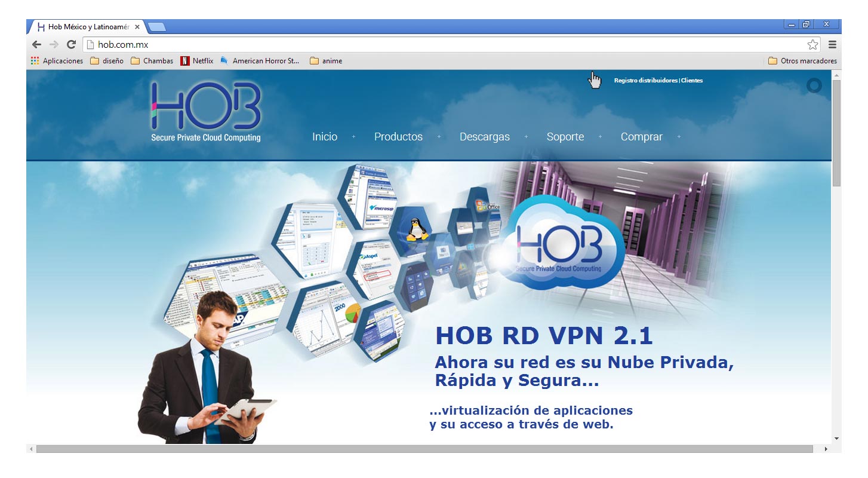
Task: Open the anime bookmarks folder icon
Action: (x=315, y=60)
